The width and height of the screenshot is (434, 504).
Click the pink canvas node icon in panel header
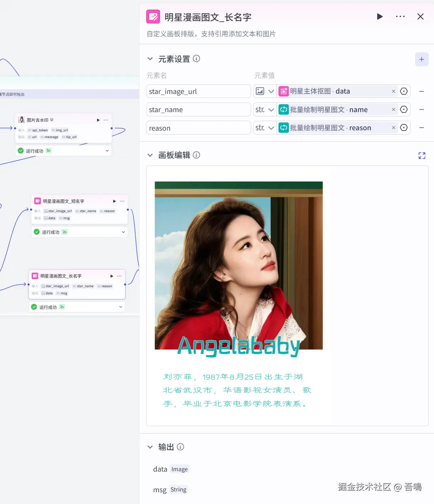(153, 16)
